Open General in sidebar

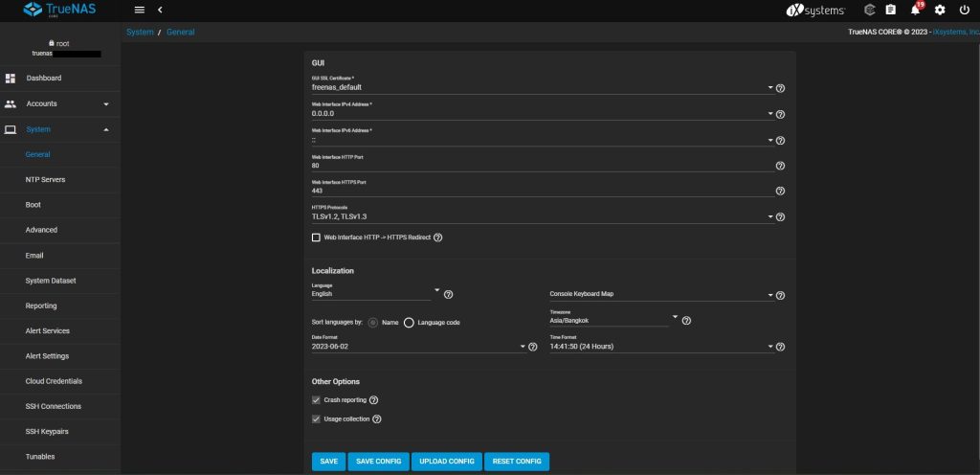(37, 154)
